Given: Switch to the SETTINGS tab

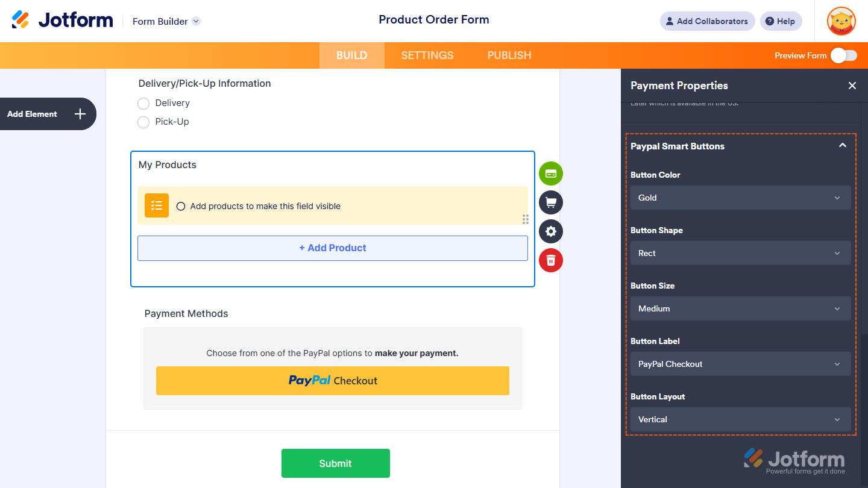Looking at the screenshot, I should pos(427,55).
